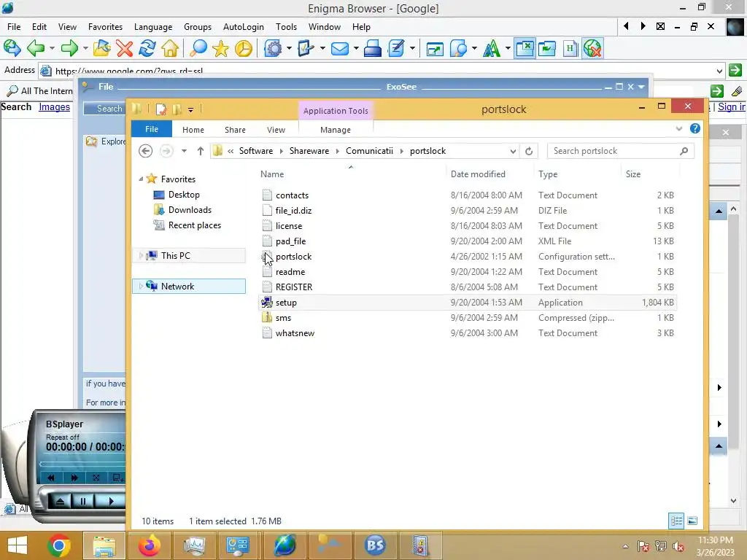
Task: Click the blue gear settings icon
Action: tap(274, 48)
